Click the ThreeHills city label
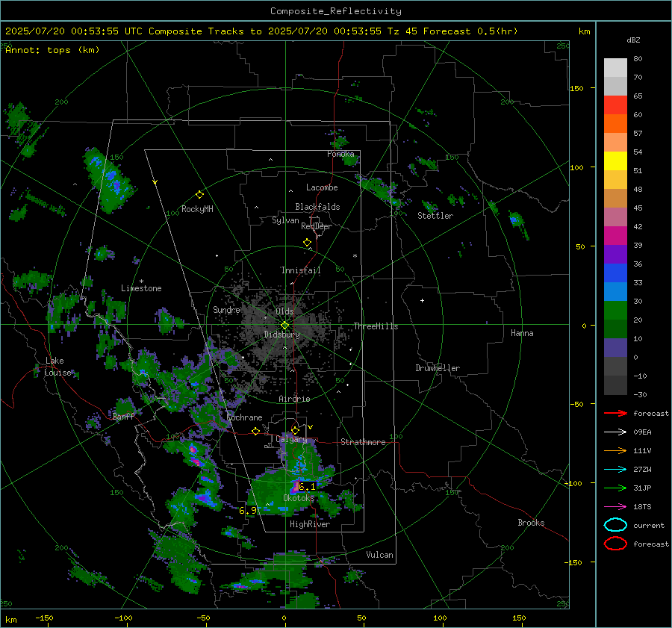Image resolution: width=672 pixels, height=628 pixels. tap(376, 326)
